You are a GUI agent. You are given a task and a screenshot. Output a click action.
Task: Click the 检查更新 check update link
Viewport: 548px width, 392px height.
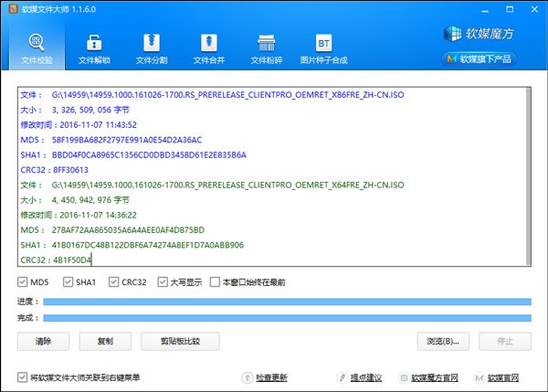pyautogui.click(x=271, y=377)
